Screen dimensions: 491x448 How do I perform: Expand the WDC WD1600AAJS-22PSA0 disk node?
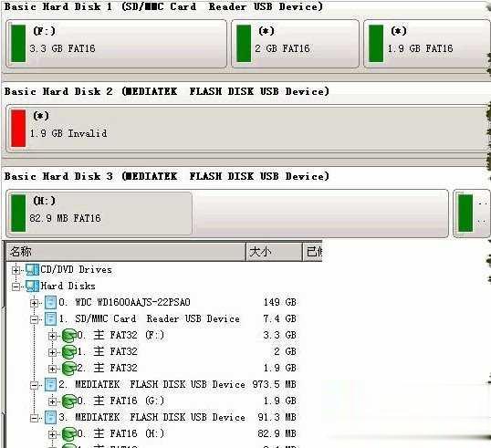tap(34, 303)
